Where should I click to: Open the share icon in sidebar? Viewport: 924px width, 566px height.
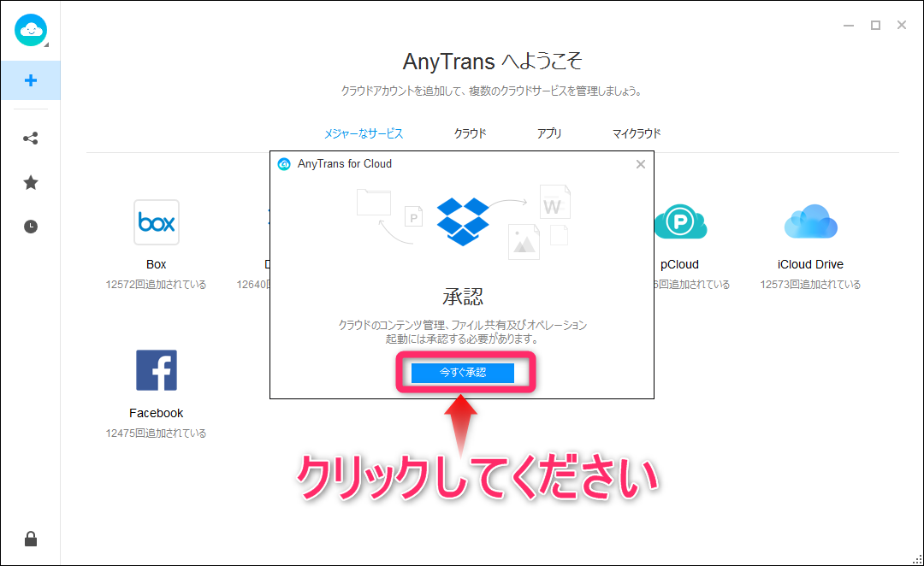point(31,139)
